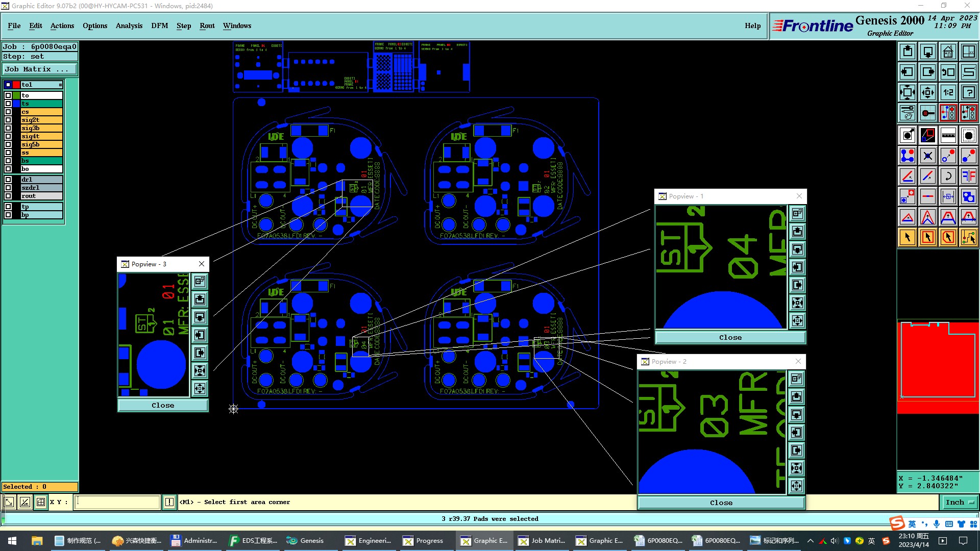Click the X Y coordinate input field
The width and height of the screenshot is (980, 551).
pos(117,502)
